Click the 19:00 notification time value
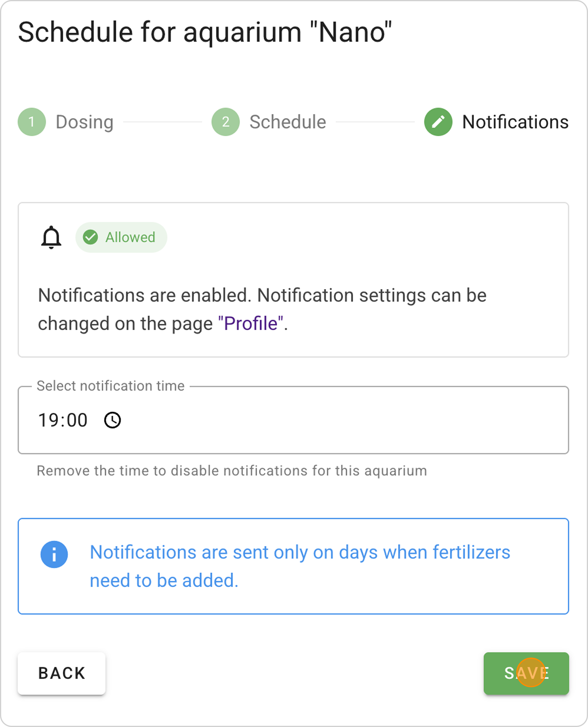 [x=63, y=420]
